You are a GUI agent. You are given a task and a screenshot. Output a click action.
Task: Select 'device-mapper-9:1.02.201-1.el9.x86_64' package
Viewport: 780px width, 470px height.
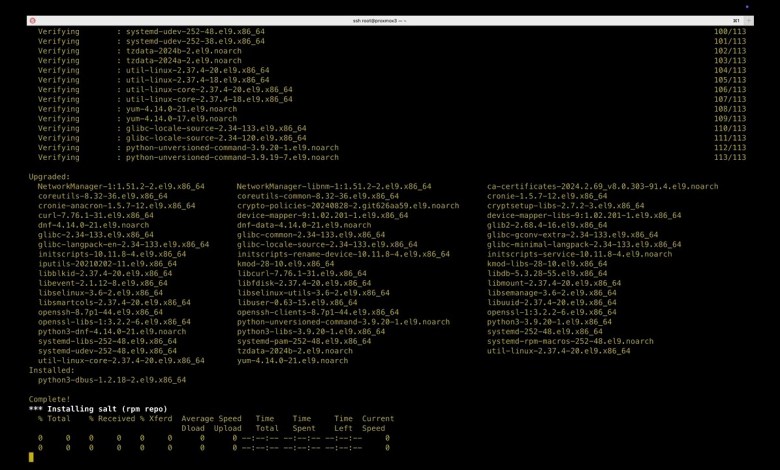coord(322,215)
